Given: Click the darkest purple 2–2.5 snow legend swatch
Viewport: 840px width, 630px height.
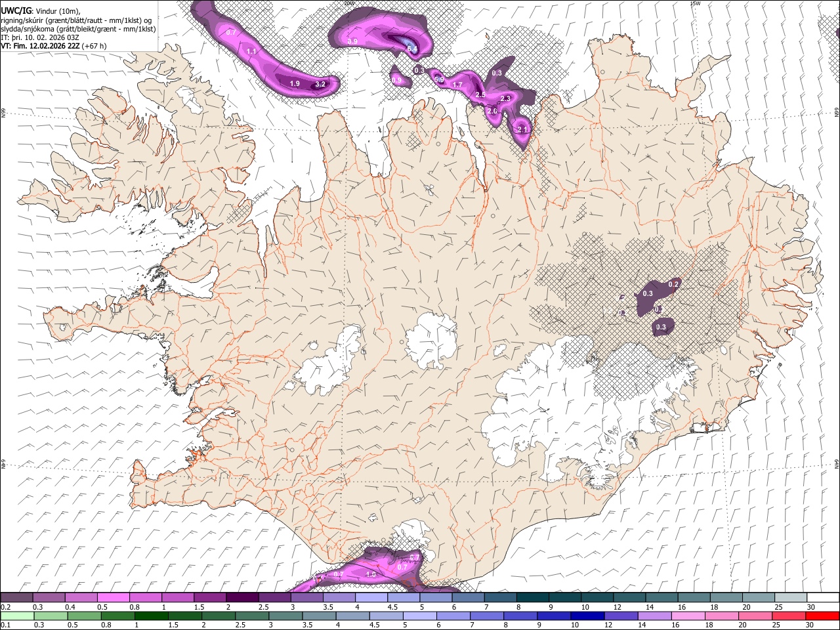Looking at the screenshot, I should 241,597.
